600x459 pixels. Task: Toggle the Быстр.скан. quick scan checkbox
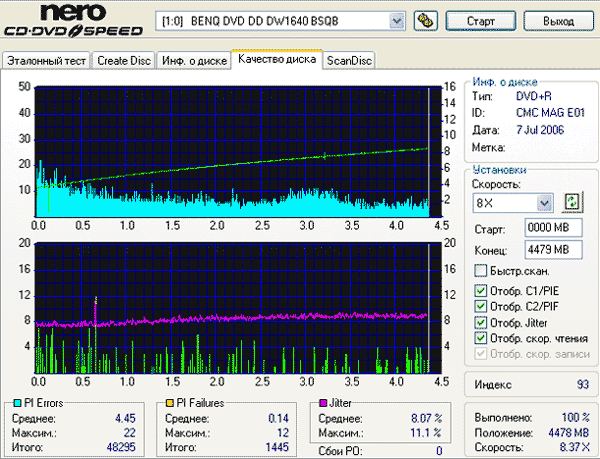pos(480,271)
